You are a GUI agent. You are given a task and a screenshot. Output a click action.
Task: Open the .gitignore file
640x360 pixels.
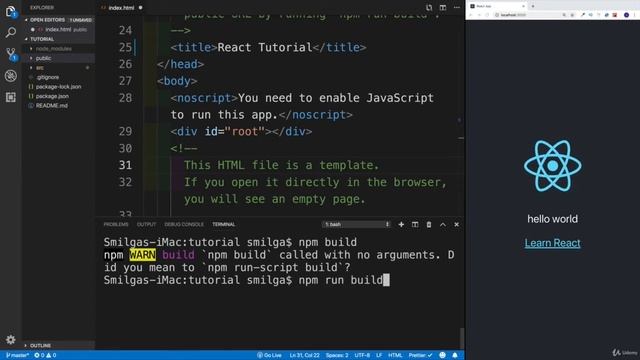pyautogui.click(x=47, y=77)
